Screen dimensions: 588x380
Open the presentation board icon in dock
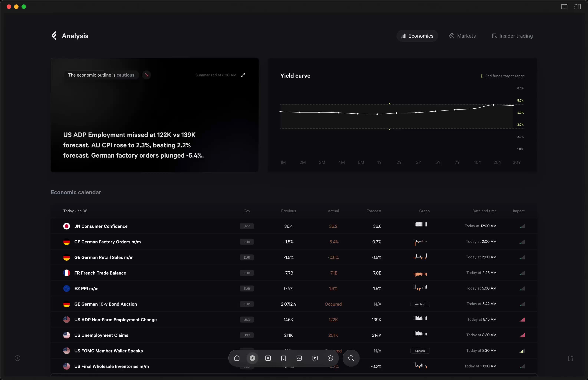pos(314,358)
